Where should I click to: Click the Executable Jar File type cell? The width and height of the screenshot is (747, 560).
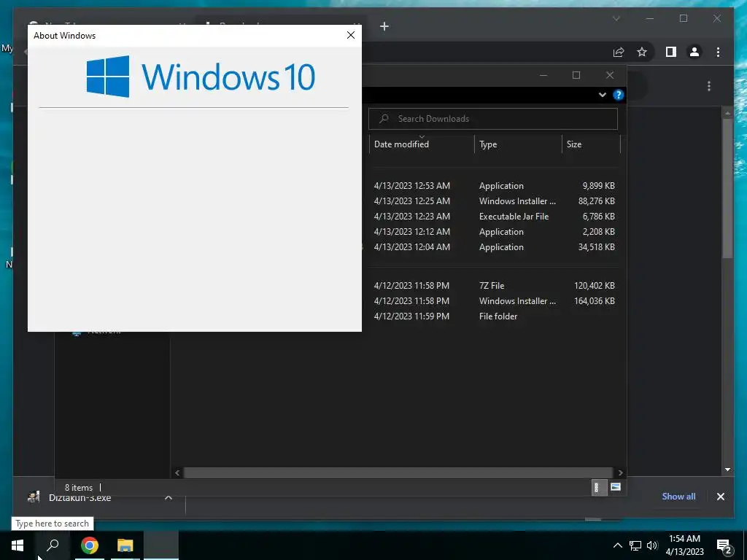pyautogui.click(x=514, y=216)
